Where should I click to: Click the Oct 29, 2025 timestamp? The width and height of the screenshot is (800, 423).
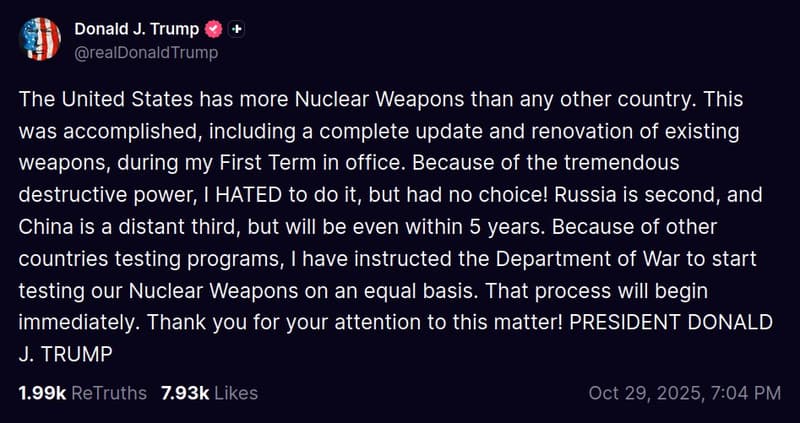coord(685,393)
